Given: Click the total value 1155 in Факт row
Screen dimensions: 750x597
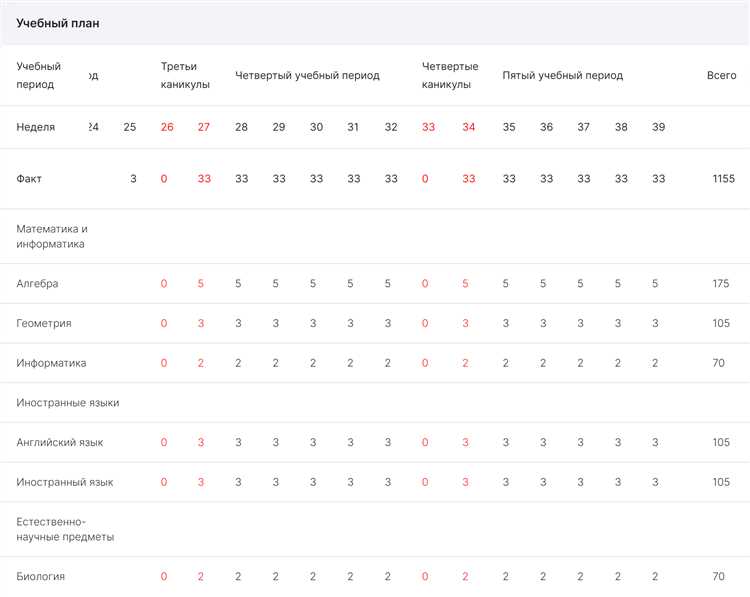Looking at the screenshot, I should click(723, 179).
